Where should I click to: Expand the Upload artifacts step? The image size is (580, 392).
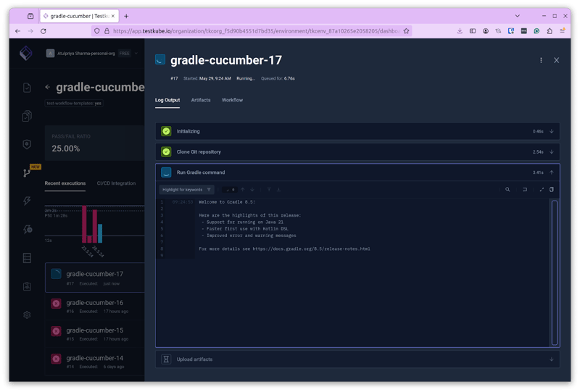click(x=357, y=359)
